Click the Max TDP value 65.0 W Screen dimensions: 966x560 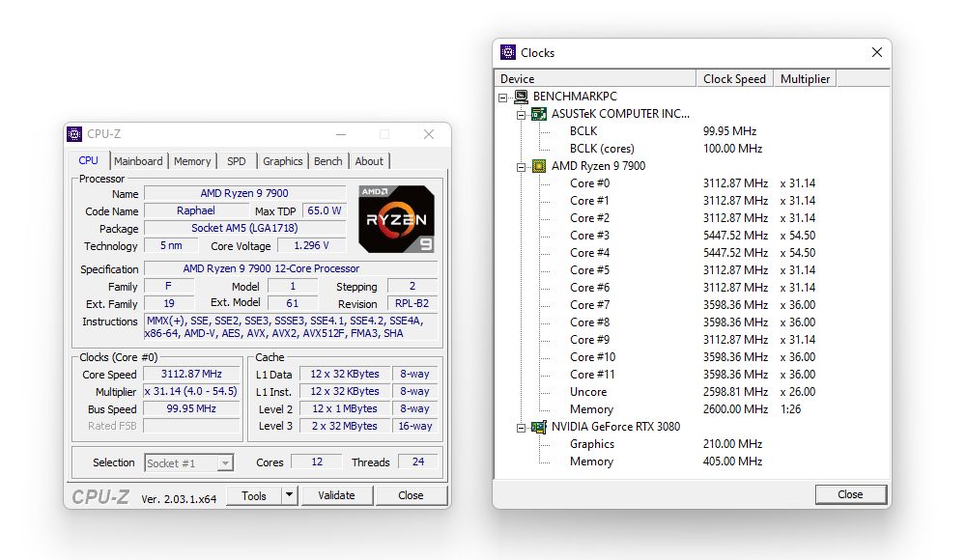pyautogui.click(x=324, y=210)
